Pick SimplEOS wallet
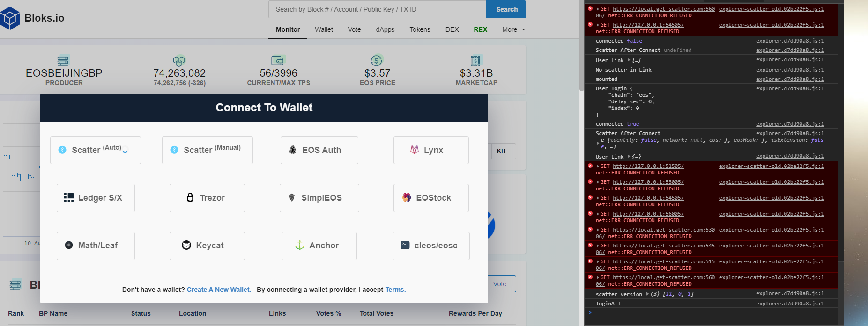868x326 pixels. 319,198
